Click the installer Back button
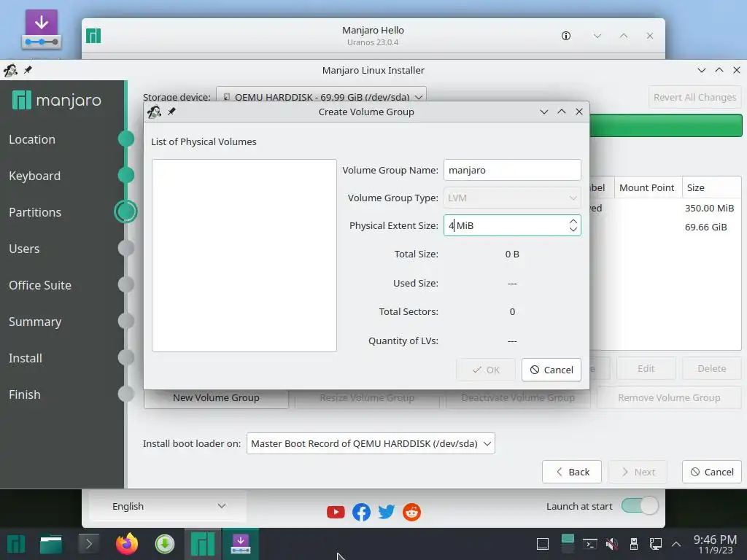This screenshot has height=560, width=747. [572, 472]
